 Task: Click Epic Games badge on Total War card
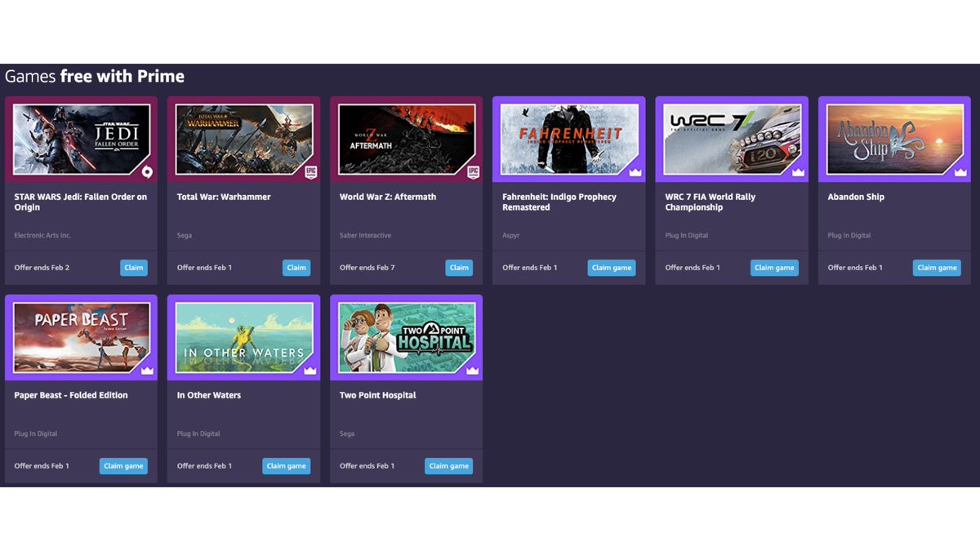[x=310, y=172]
